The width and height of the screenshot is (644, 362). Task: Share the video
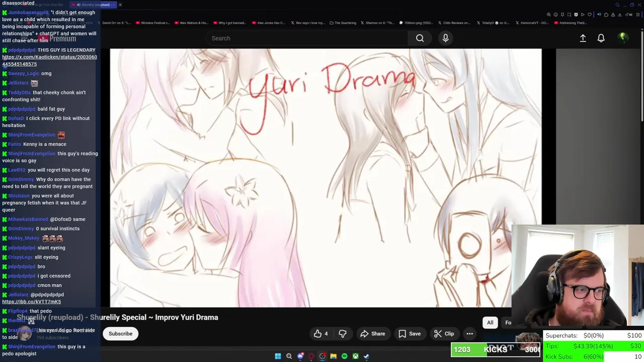pyautogui.click(x=373, y=334)
